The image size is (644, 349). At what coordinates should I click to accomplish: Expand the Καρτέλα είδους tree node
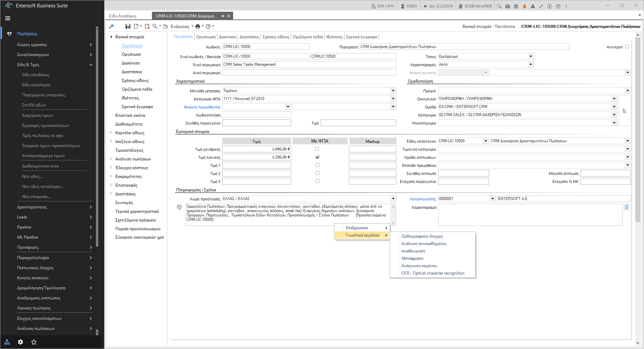[x=111, y=133]
